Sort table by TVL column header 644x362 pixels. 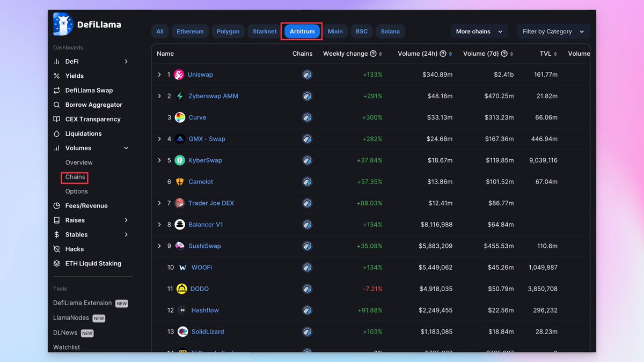click(x=548, y=54)
